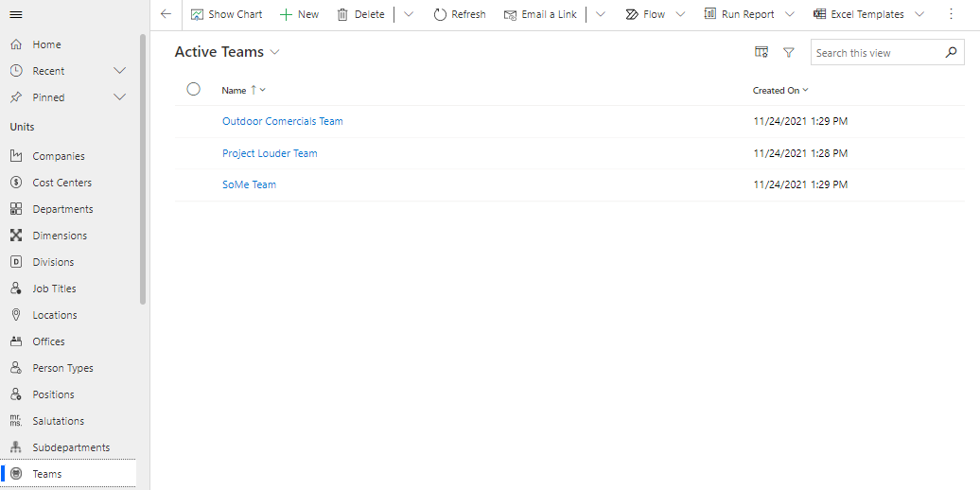Toggle the select all rows circle
This screenshot has width=980, height=490.
(x=194, y=89)
